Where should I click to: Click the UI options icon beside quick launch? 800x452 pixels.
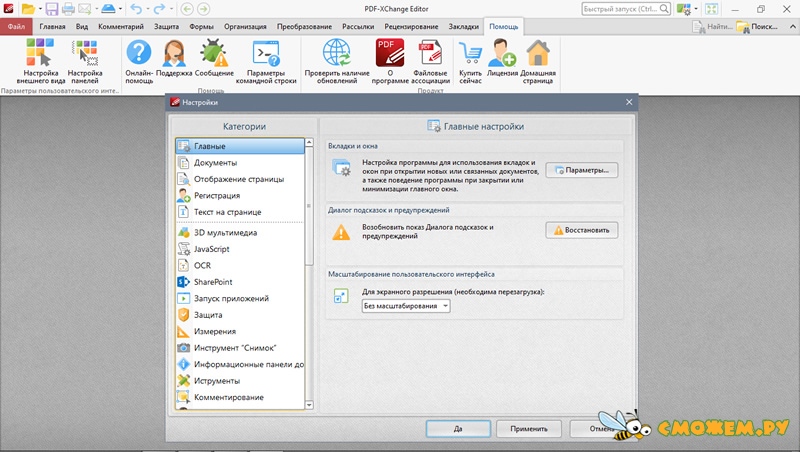[684, 9]
